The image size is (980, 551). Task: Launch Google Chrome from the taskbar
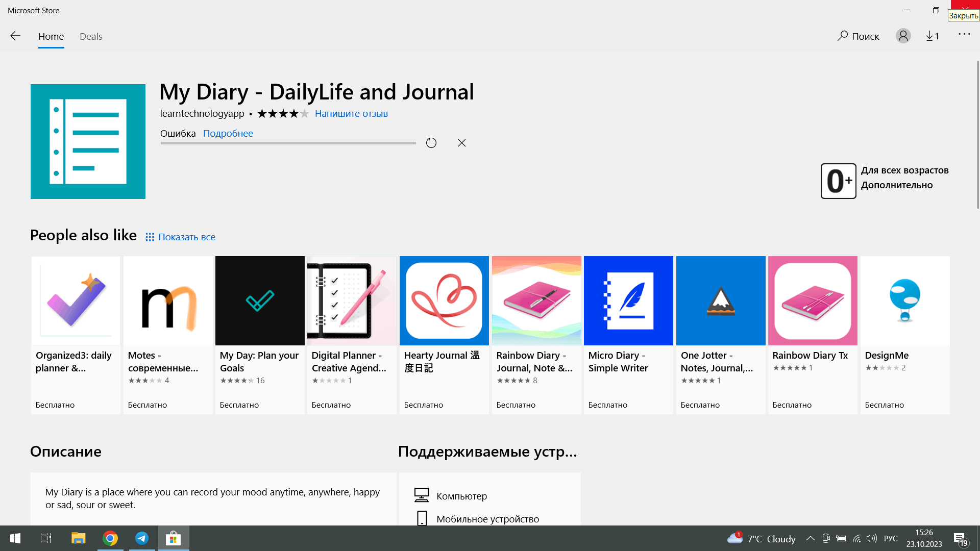click(110, 538)
